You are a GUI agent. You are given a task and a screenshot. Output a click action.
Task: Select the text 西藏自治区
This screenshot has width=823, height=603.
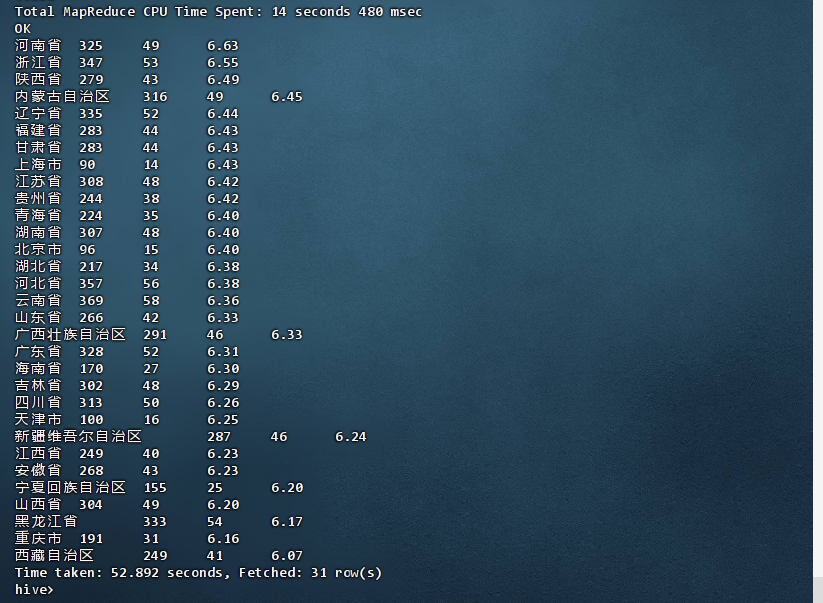55,555
